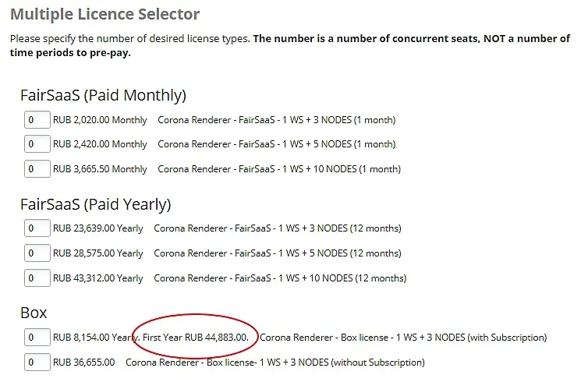This screenshot has height=382, width=588.
Task: Click FairSaaS 1 WS + 5 NODES (12 months) label
Action: pyautogui.click(x=278, y=253)
